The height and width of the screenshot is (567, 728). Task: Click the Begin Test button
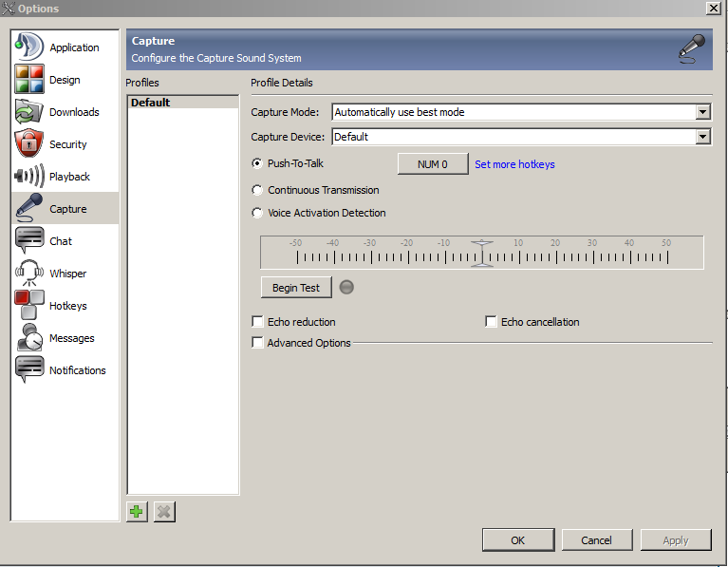pyautogui.click(x=296, y=288)
